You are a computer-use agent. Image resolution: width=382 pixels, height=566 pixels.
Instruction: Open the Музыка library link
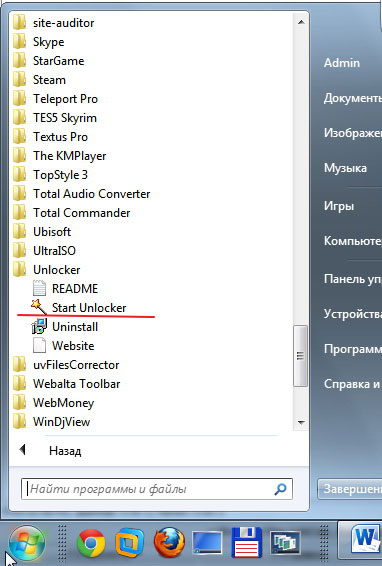[x=345, y=168]
